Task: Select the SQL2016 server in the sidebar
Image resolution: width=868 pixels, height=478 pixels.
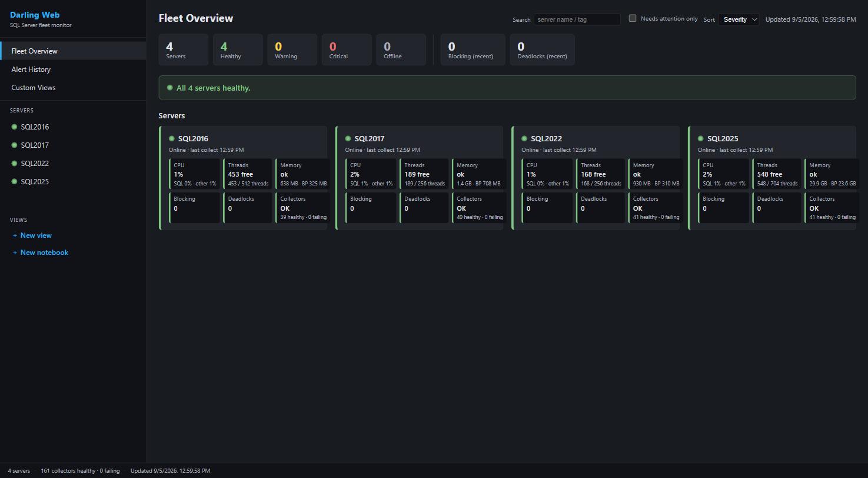Action: pyautogui.click(x=73, y=127)
